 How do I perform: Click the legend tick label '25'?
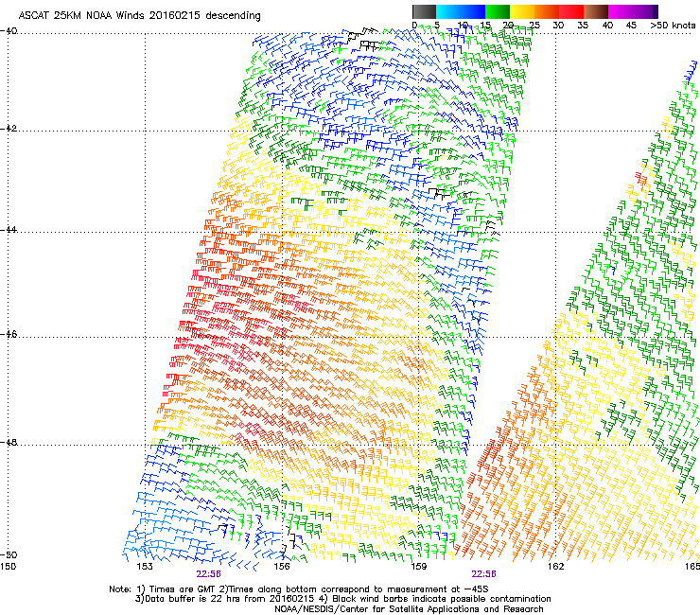click(x=534, y=25)
